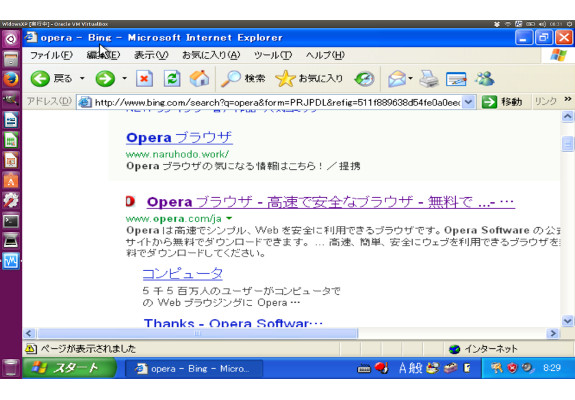The image size is (575, 400).
Task: Open Terminal from Ubuntu launcher
Action: pyautogui.click(x=11, y=221)
